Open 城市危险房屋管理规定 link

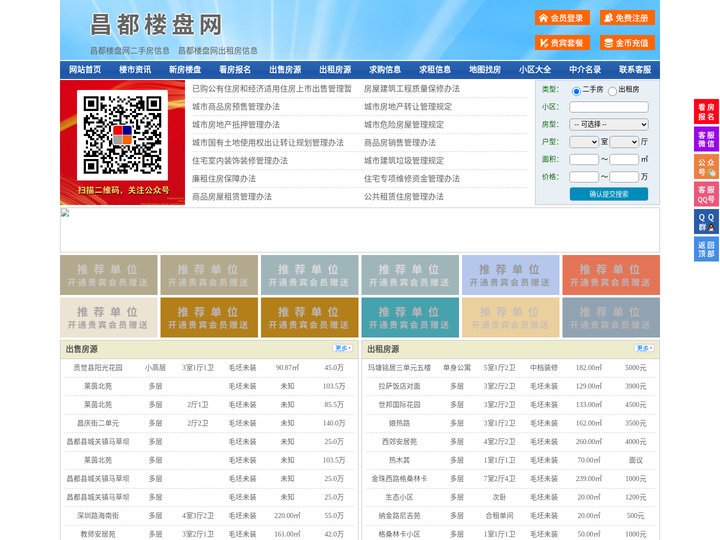pyautogui.click(x=404, y=124)
